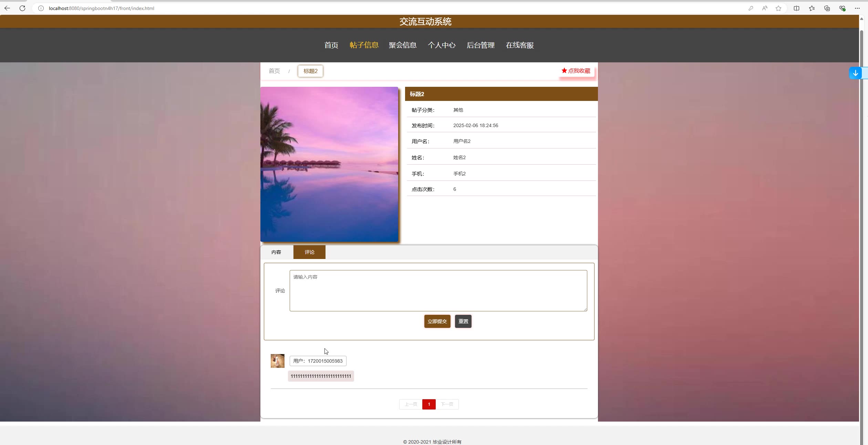
Task: Click the browser back arrow
Action: [7, 8]
